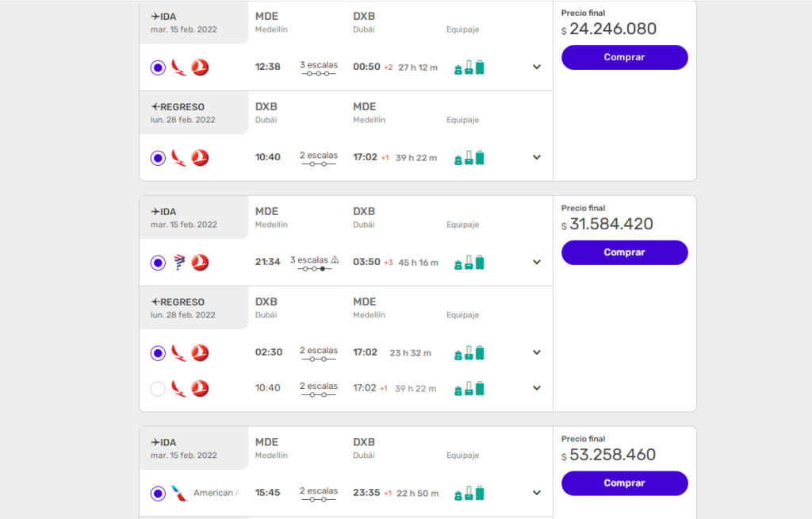Expand details of 23 h 32 m return
This screenshot has height=519, width=812.
537,352
